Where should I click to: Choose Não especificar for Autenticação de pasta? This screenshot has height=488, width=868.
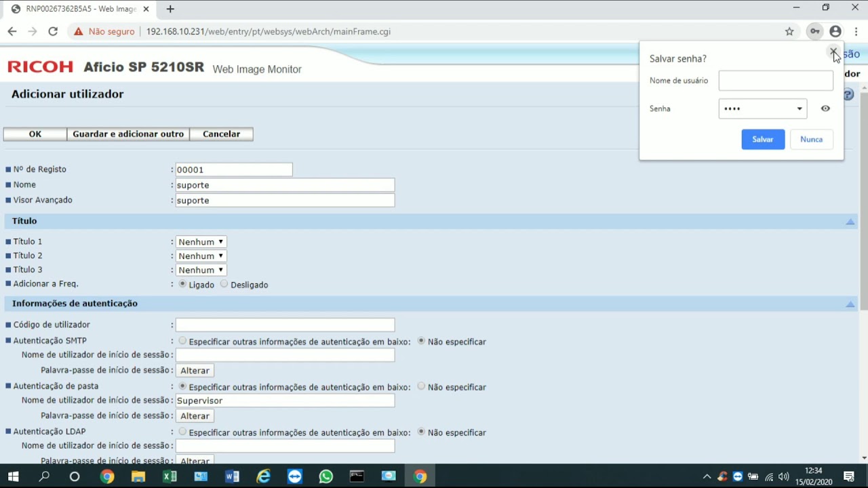pos(421,386)
